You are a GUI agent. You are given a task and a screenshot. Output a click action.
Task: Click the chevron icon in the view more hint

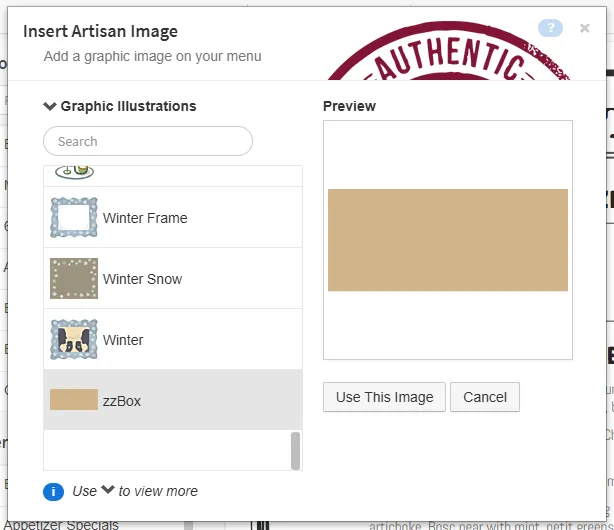(x=108, y=490)
